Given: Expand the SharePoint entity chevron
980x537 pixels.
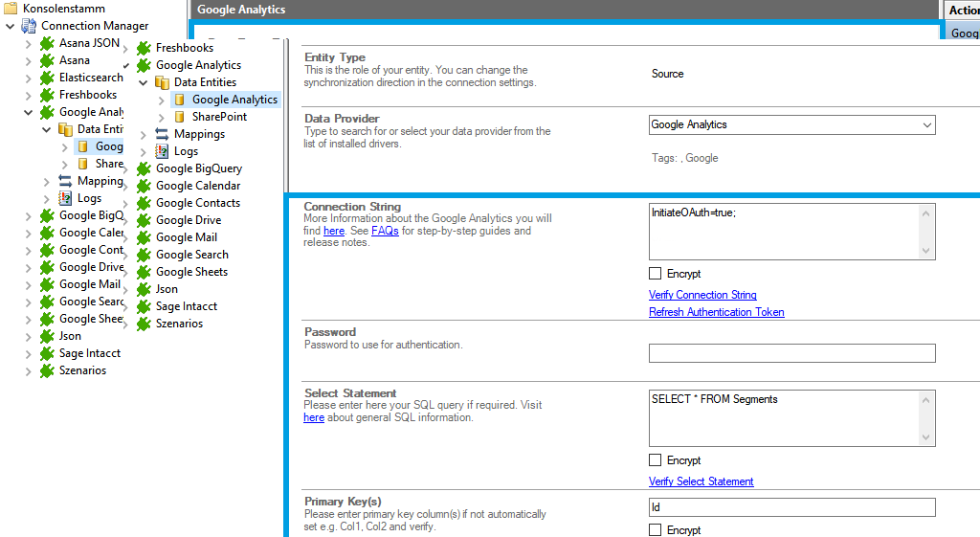Looking at the screenshot, I should [161, 118].
